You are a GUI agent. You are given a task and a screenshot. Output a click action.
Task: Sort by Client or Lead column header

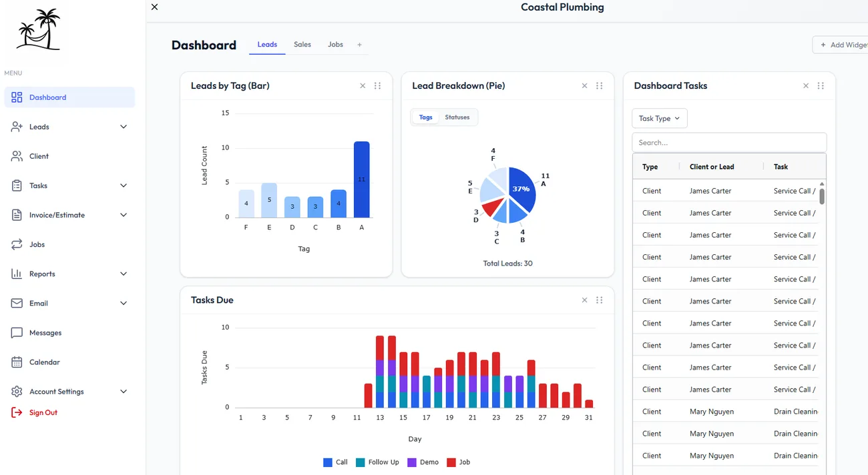(x=712, y=167)
